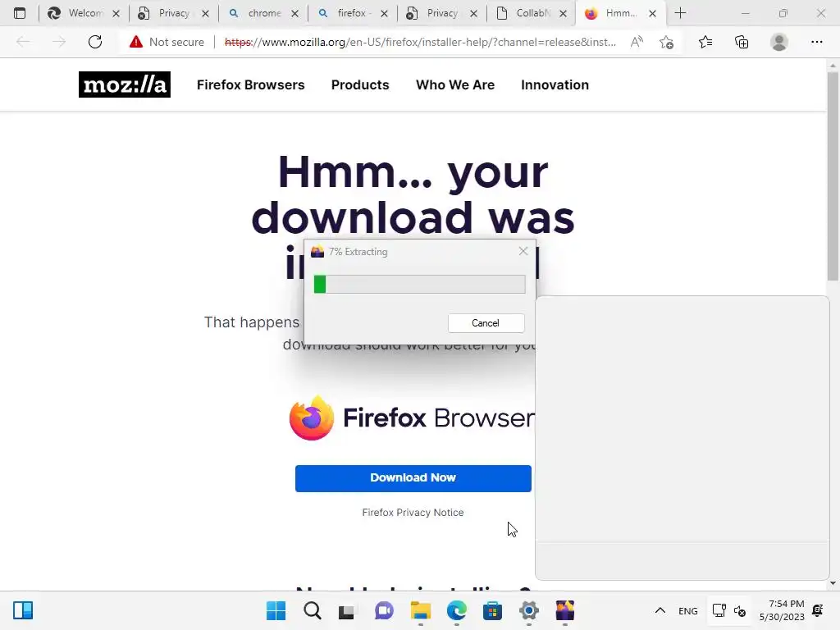
Task: Open the Windows widgets icon
Action: coord(23,610)
